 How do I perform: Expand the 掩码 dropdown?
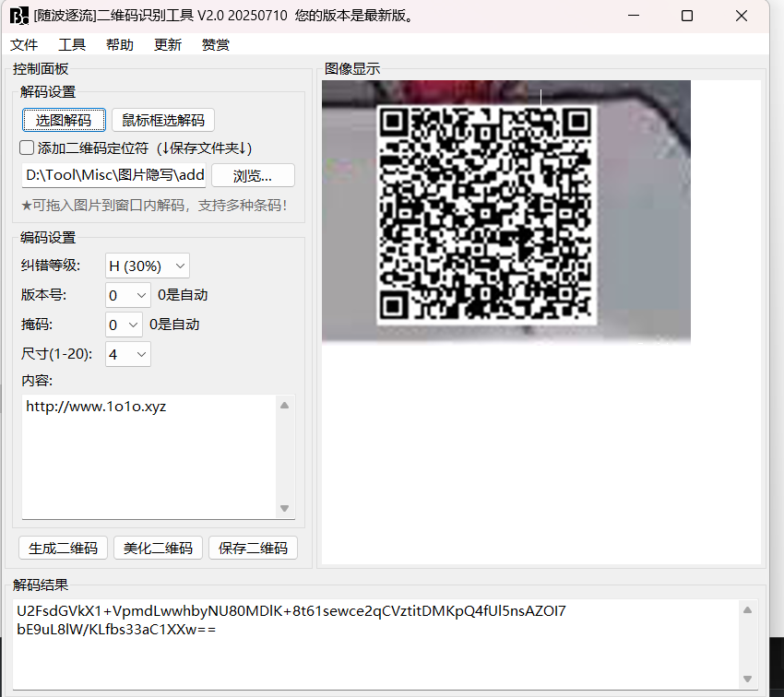tap(125, 325)
